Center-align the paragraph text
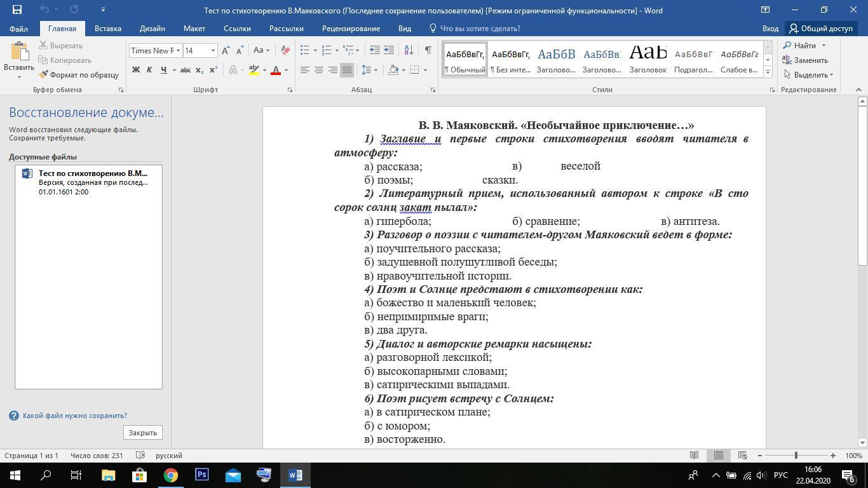The width and height of the screenshot is (868, 488). pos(319,70)
